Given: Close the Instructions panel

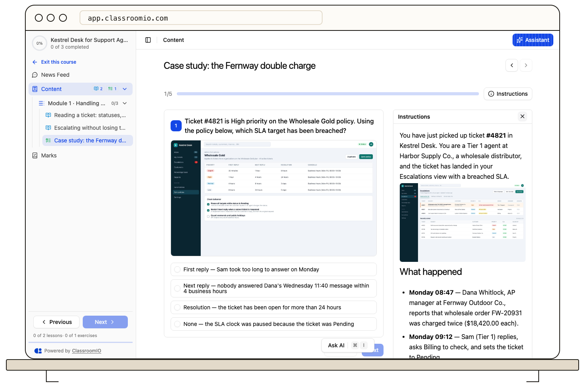Looking at the screenshot, I should (x=522, y=116).
